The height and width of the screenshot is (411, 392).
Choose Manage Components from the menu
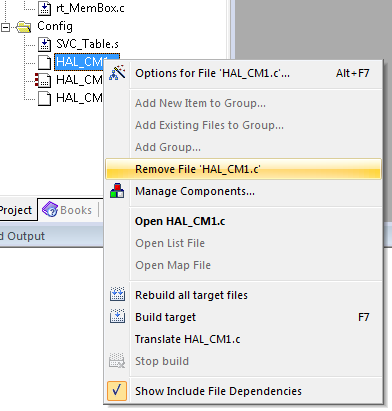click(195, 191)
